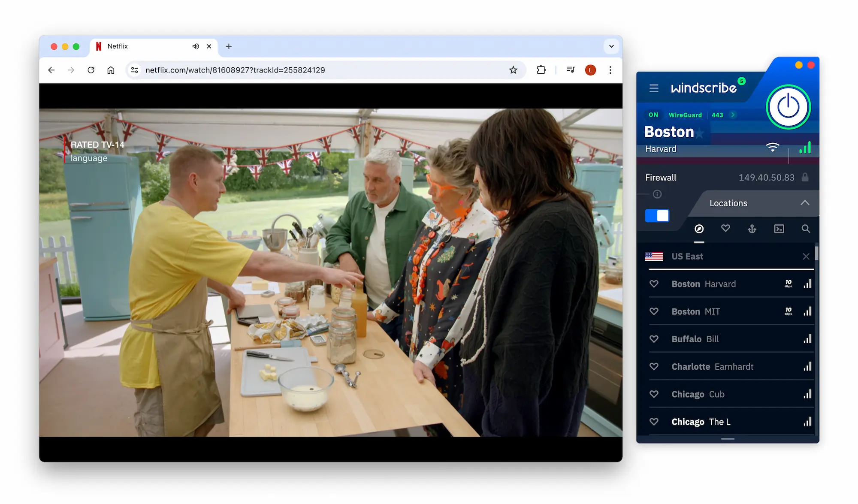Open the Firewall info icon
858x504 pixels.
point(657,194)
